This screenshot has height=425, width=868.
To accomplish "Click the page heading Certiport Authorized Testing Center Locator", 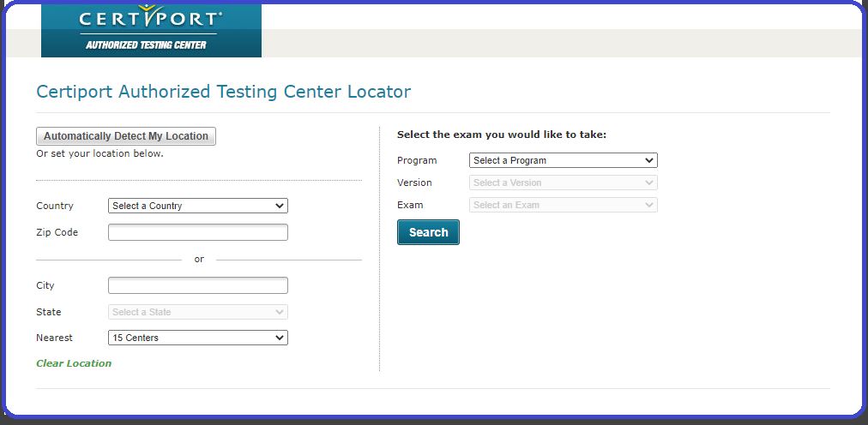I will click(x=224, y=91).
